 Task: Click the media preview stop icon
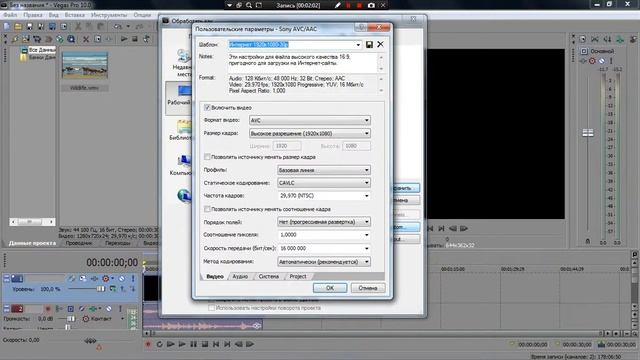click(x=135, y=39)
